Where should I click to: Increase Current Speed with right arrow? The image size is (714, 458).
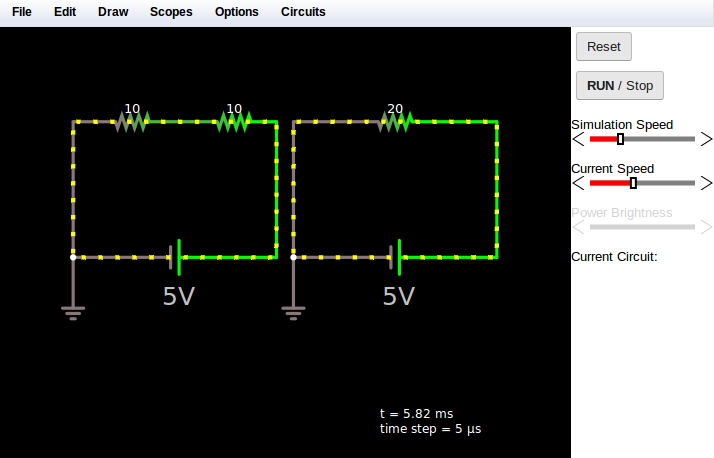click(x=706, y=183)
